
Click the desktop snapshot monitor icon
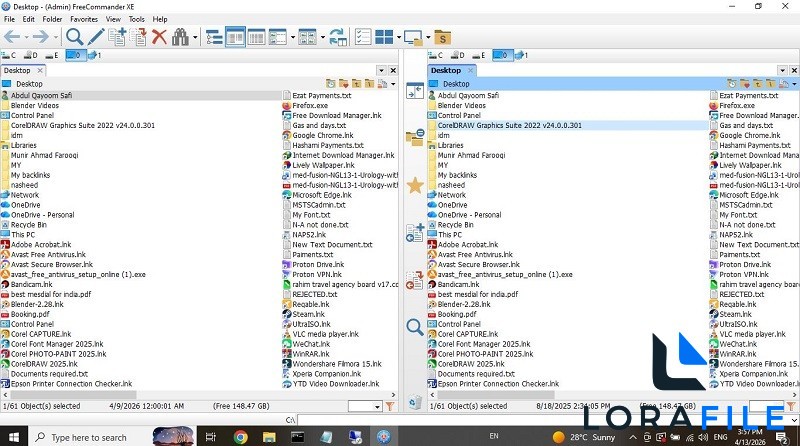pyautogui.click(x=413, y=37)
